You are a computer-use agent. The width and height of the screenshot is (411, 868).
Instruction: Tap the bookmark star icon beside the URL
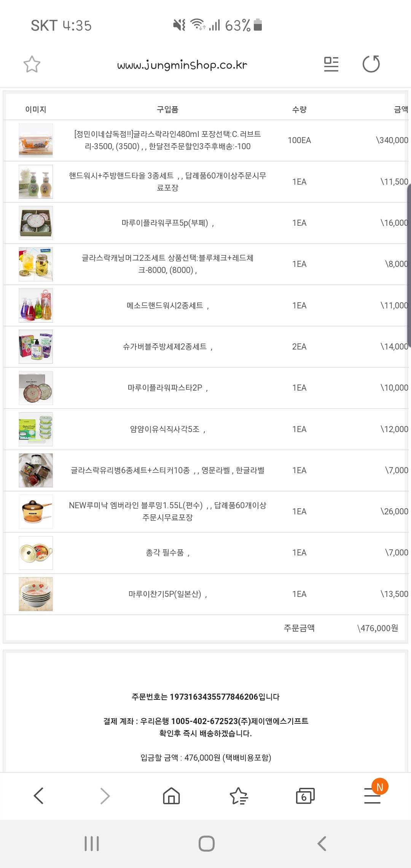point(32,64)
